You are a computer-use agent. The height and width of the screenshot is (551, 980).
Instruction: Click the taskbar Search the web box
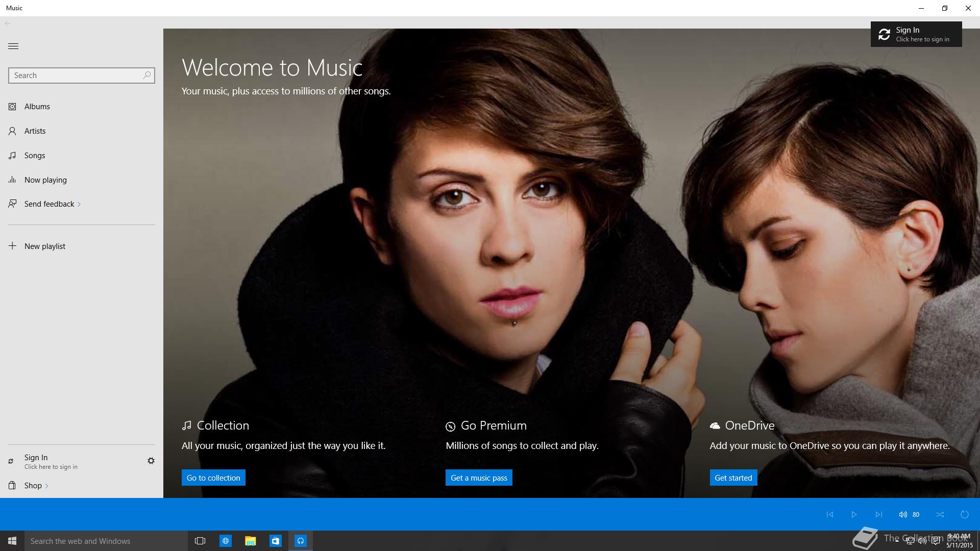(x=106, y=541)
